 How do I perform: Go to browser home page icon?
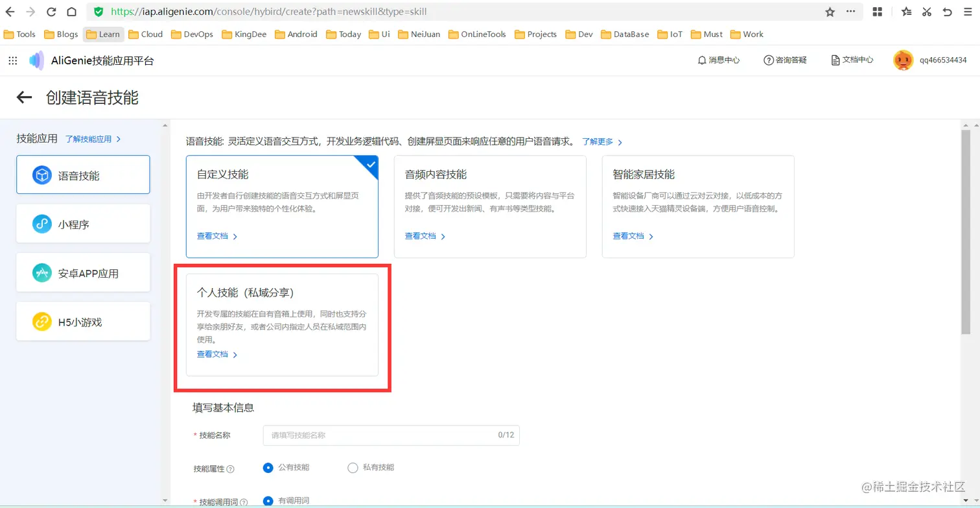72,12
